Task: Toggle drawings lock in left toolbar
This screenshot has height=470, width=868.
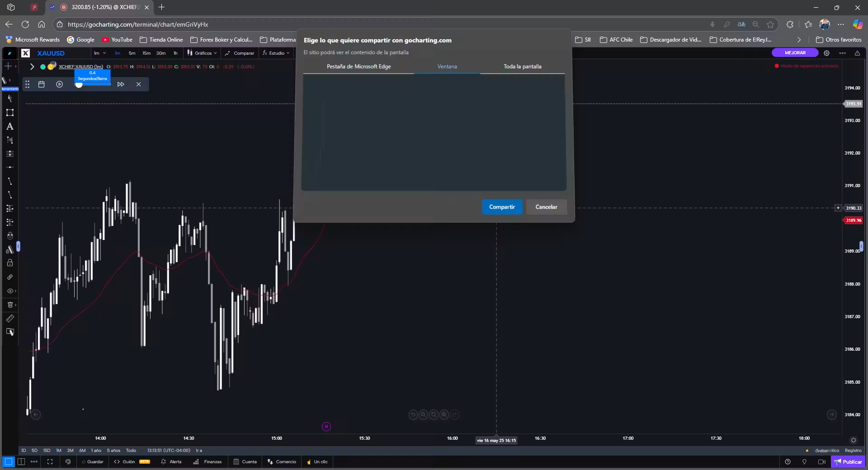Action: [x=10, y=263]
